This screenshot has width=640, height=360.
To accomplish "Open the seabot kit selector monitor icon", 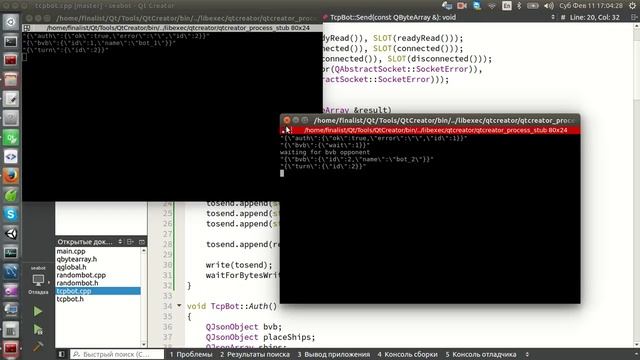I will click(38, 280).
